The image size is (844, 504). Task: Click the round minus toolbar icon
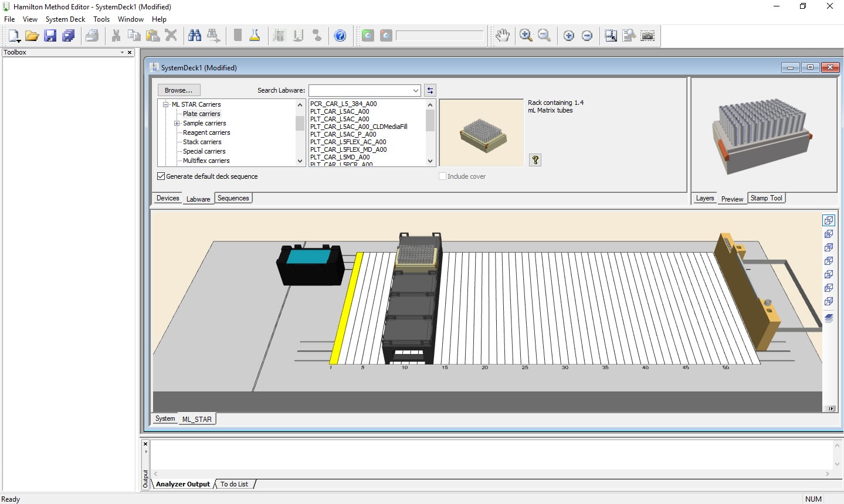[587, 36]
